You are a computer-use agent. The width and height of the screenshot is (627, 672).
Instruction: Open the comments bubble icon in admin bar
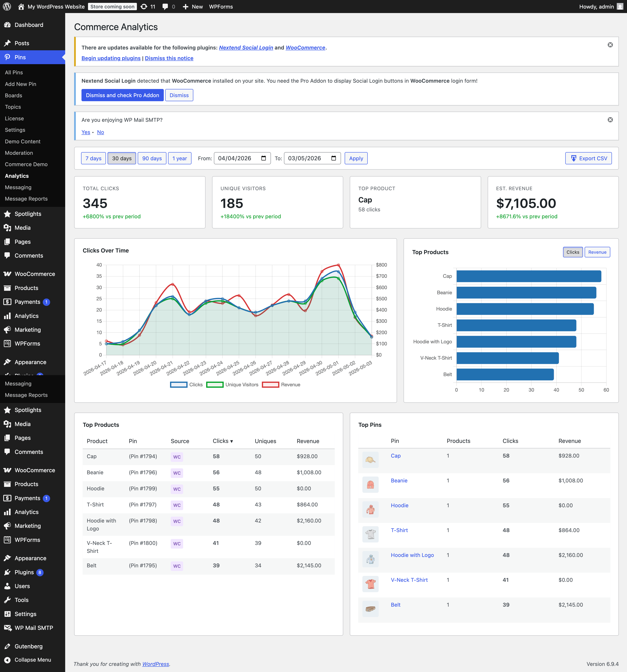point(165,7)
